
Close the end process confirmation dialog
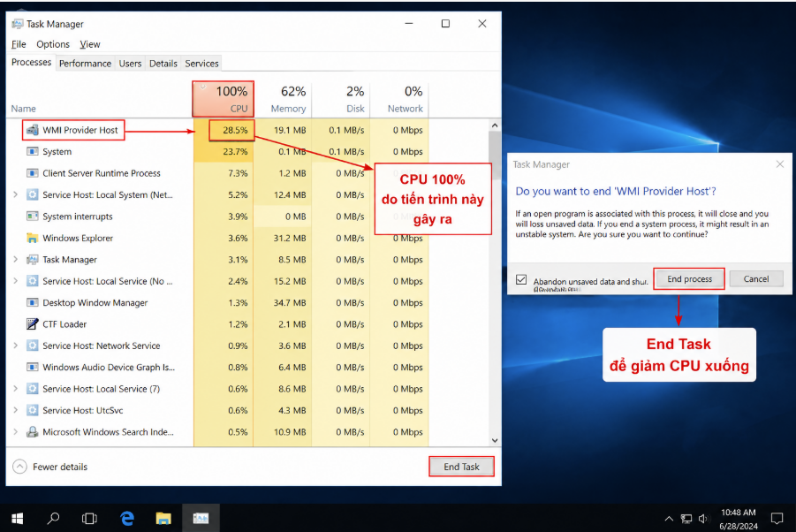tap(780, 164)
